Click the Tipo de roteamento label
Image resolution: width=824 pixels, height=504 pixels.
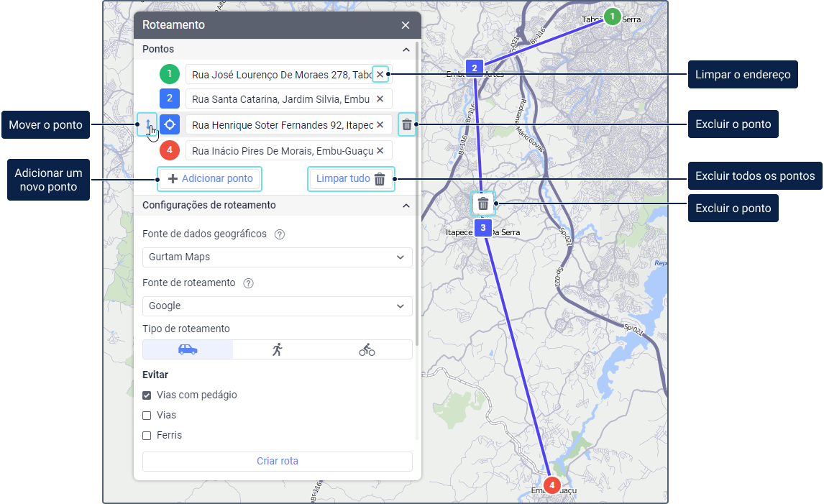[186, 329]
